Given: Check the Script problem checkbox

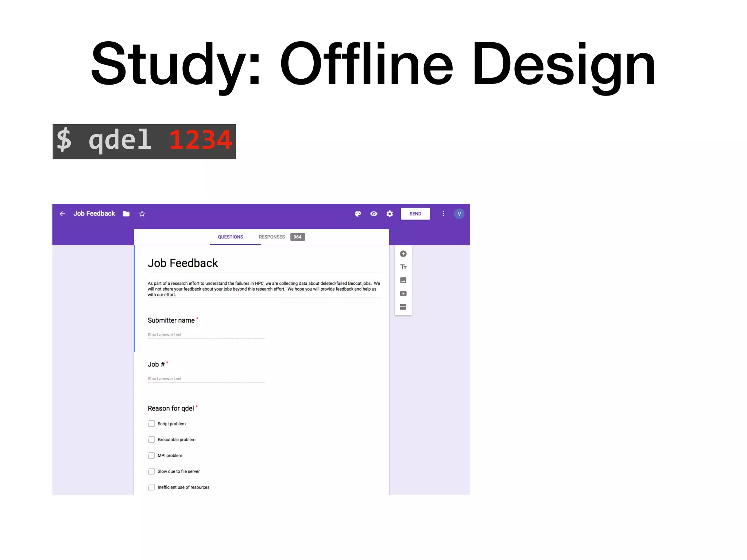Looking at the screenshot, I should (x=151, y=424).
